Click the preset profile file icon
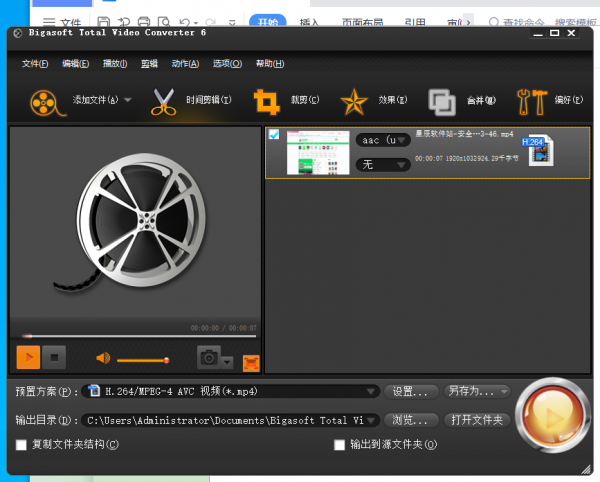This screenshot has height=482, width=600. point(94,391)
